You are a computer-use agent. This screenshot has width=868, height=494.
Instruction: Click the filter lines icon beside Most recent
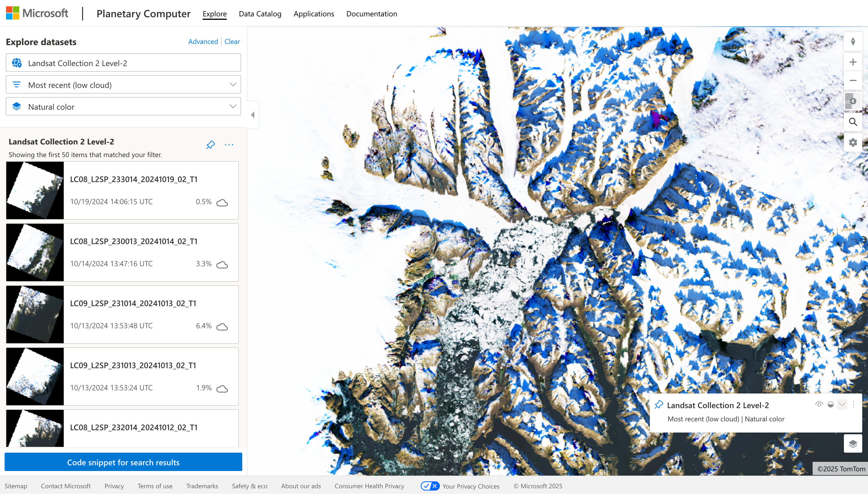(17, 85)
